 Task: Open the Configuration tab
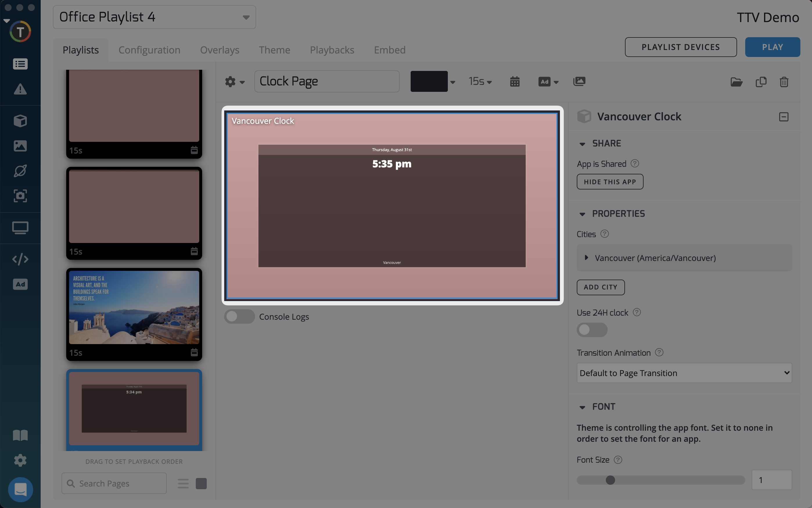[149, 50]
